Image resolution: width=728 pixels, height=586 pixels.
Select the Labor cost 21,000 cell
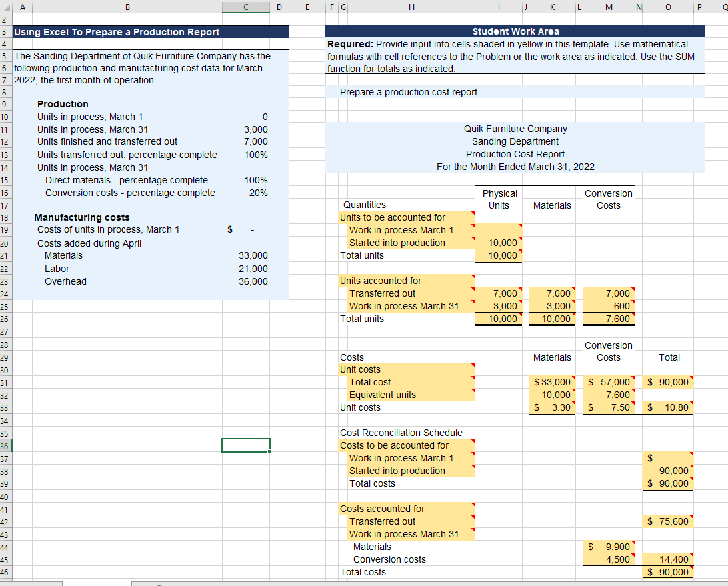pyautogui.click(x=245, y=269)
